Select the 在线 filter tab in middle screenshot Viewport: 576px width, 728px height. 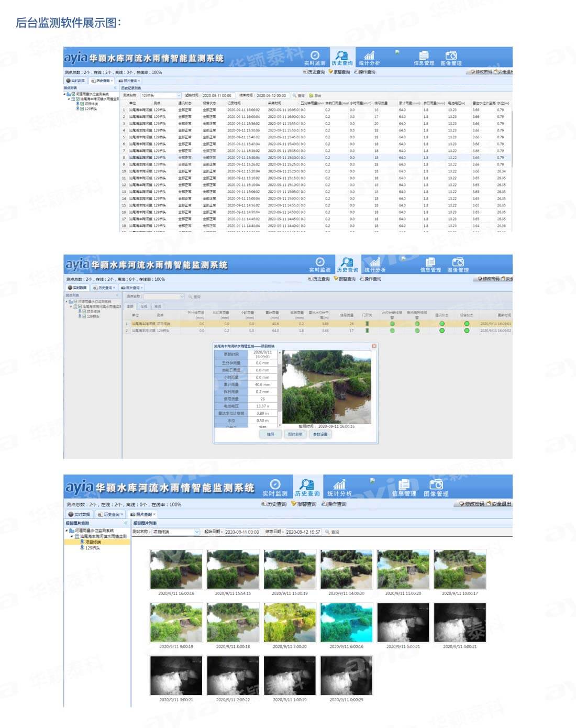click(x=144, y=306)
